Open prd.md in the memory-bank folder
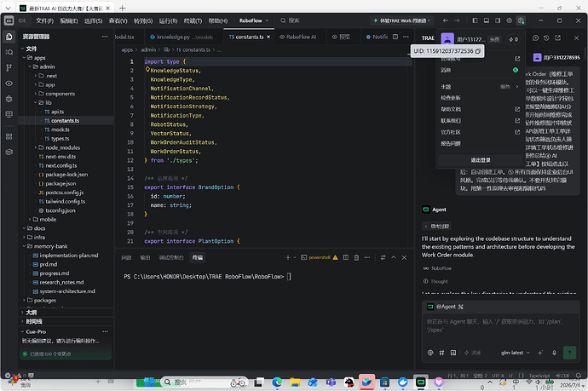The width and height of the screenshot is (588, 391). [49, 264]
